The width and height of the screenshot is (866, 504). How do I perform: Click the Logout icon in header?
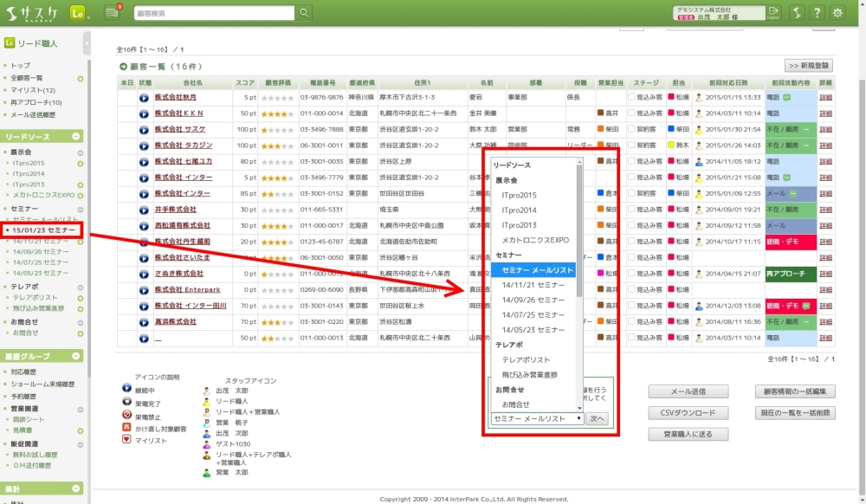pyautogui.click(x=773, y=13)
